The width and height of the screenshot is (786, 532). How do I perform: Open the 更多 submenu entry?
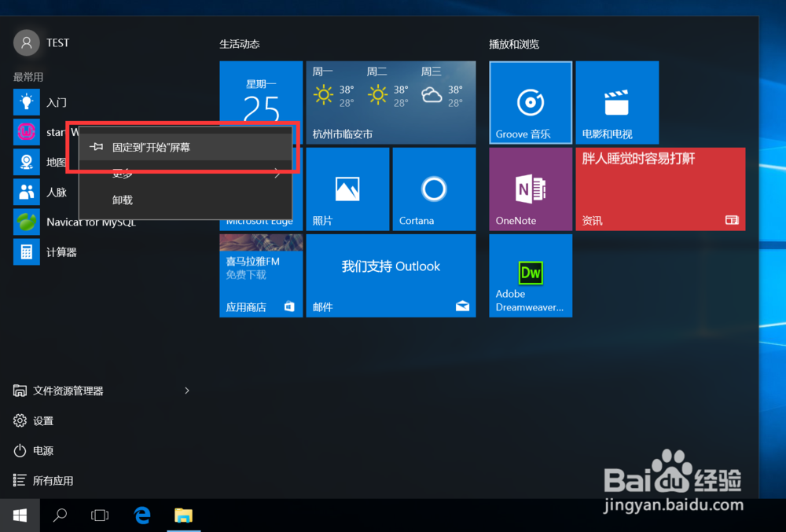pos(185,174)
